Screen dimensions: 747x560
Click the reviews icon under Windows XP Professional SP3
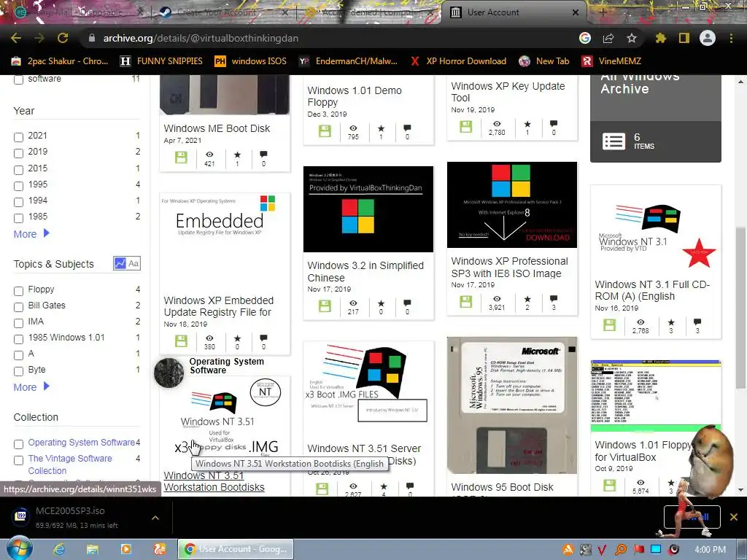tap(554, 299)
